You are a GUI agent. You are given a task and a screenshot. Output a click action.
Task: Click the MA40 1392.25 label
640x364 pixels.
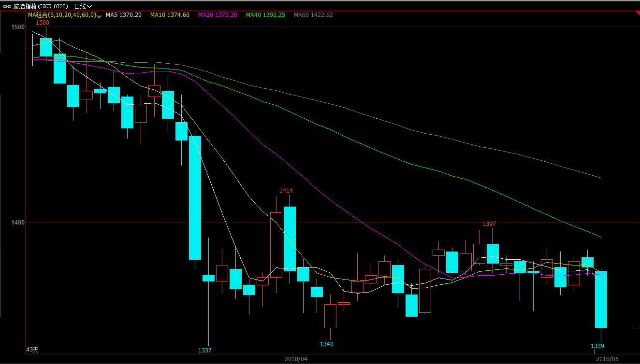[x=265, y=15]
